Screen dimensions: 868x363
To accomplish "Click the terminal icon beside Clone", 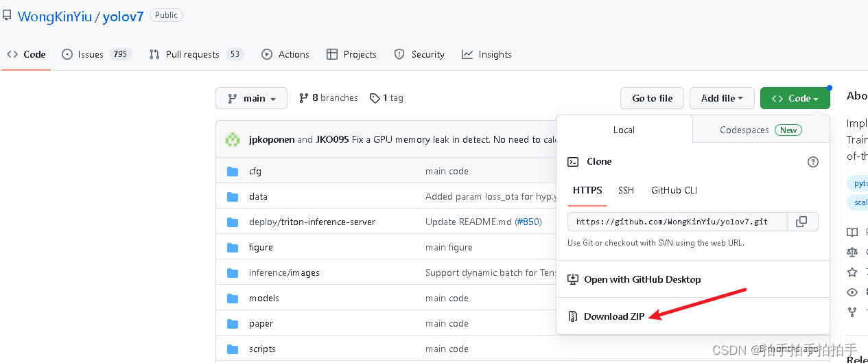I will pos(573,162).
